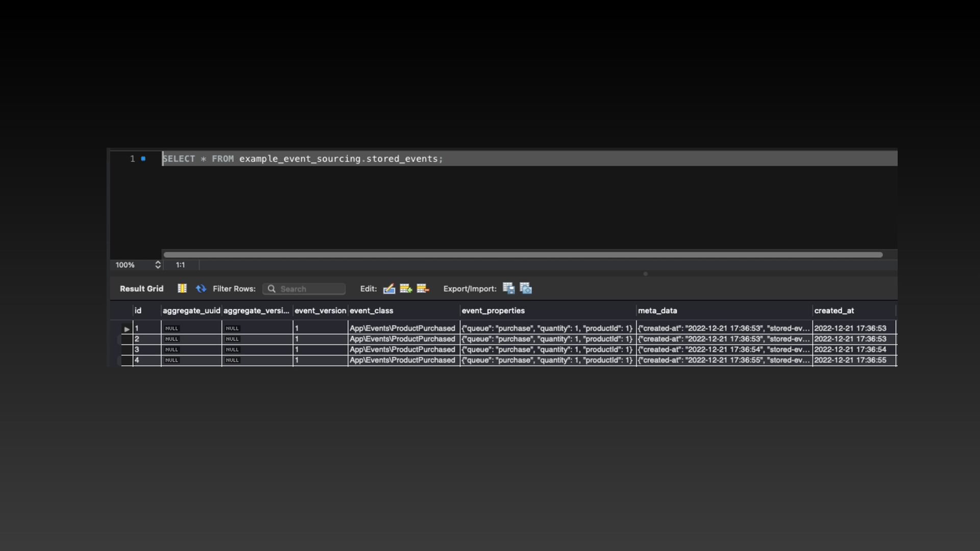Click the row 1 selector arrow
The height and width of the screenshot is (551, 980).
(127, 329)
